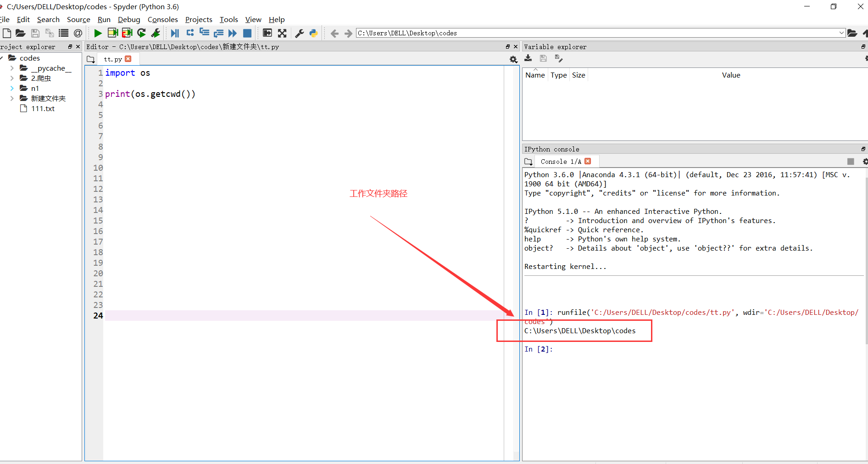868x464 pixels.
Task: Open the run configuration wrench-play icon
Action: [x=156, y=33]
